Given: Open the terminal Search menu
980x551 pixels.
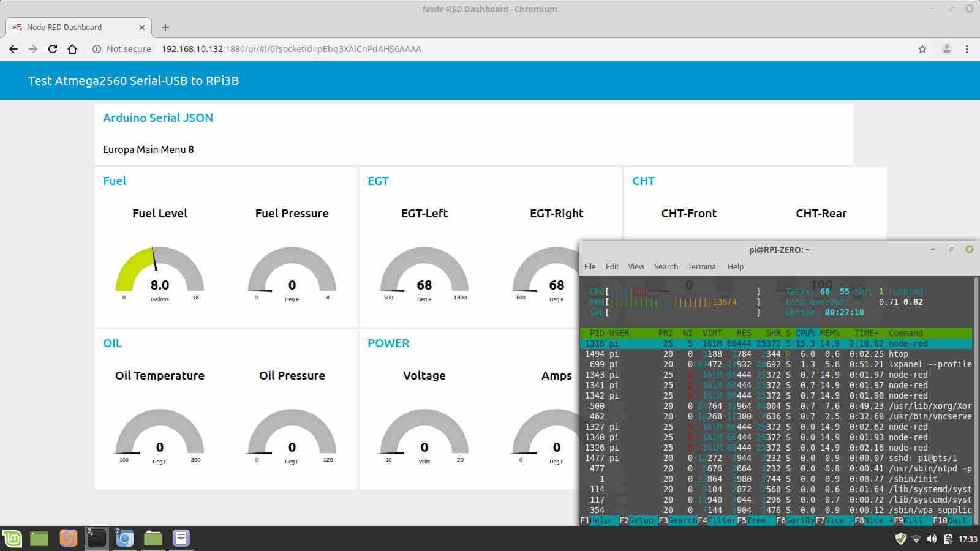Looking at the screenshot, I should point(666,266).
